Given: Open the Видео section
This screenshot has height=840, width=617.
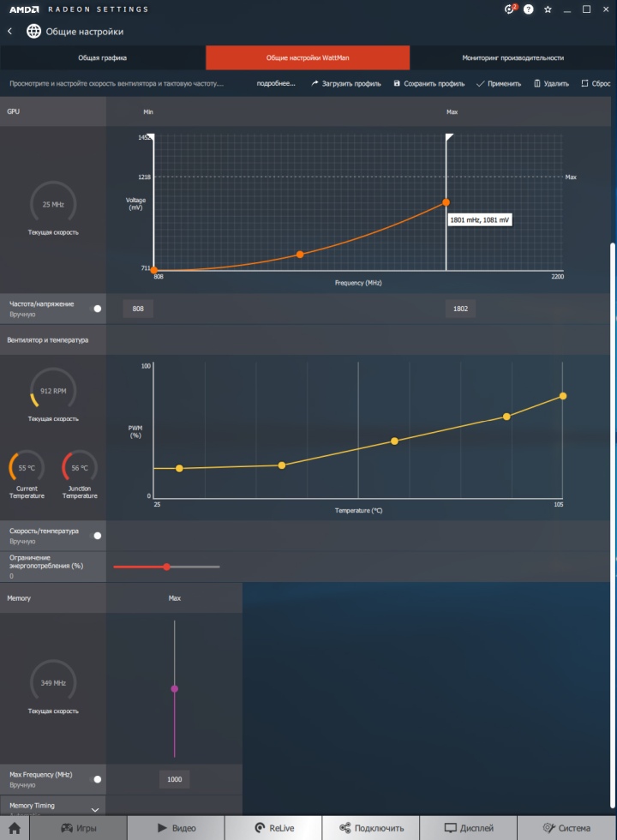Looking at the screenshot, I should coord(177,828).
